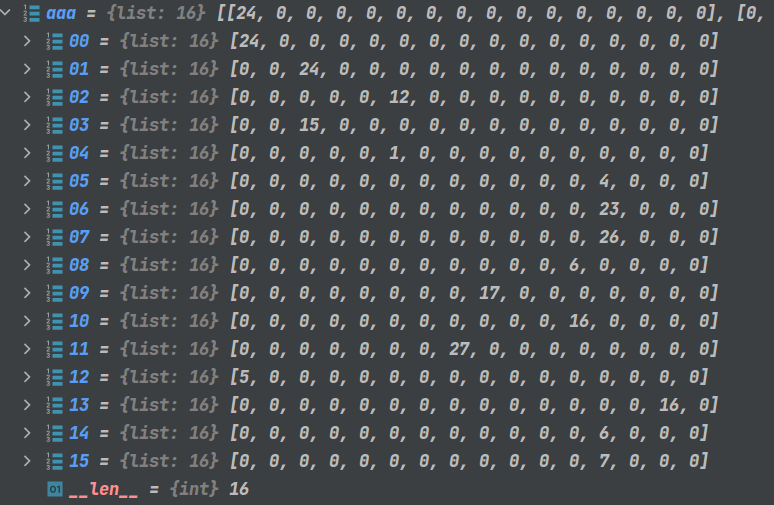Click the list icon of item 06
This screenshot has width=774, height=505.
tap(54, 209)
